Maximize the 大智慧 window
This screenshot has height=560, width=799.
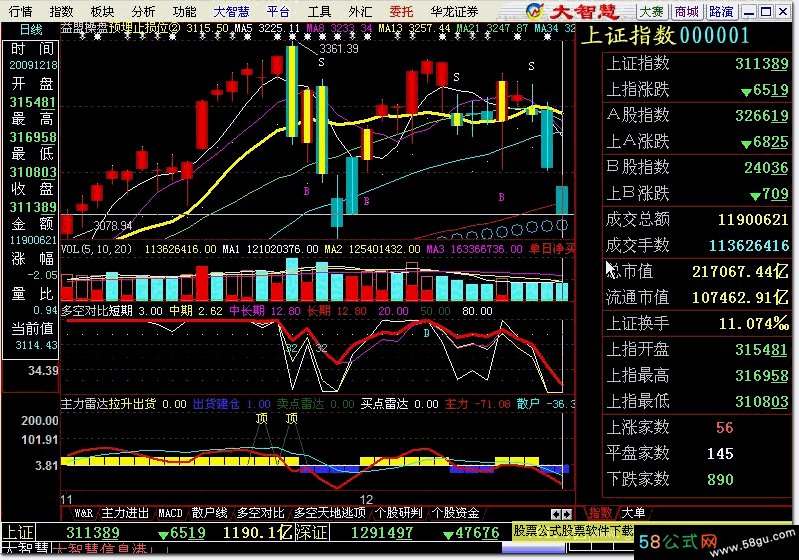pyautogui.click(x=766, y=11)
